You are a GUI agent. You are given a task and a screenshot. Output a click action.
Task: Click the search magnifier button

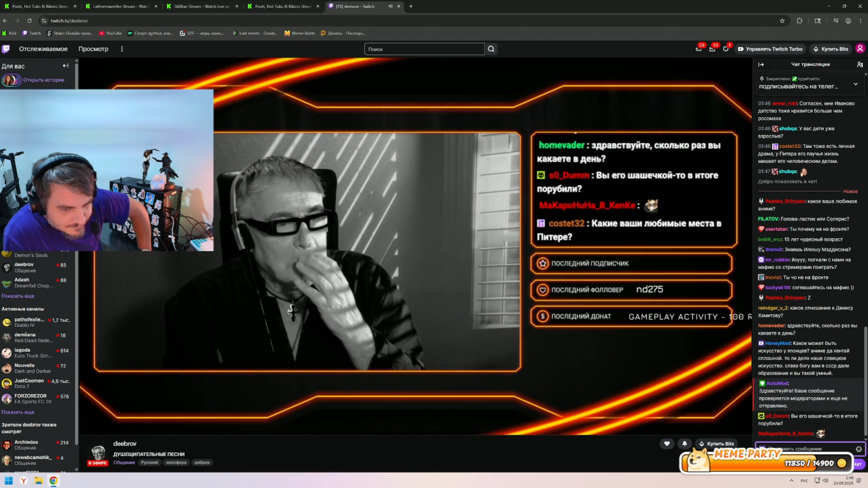(x=491, y=49)
